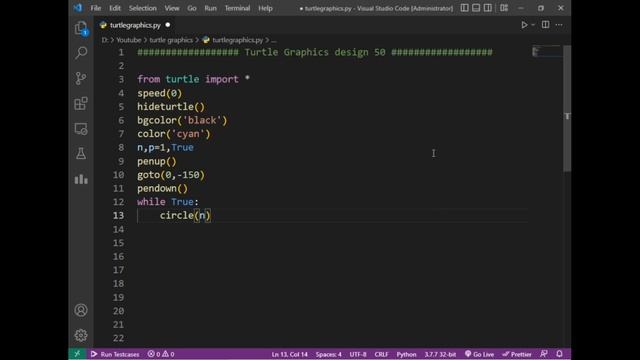Select the turtlegraphics.py editor tab
Screen dimensions: 640x360
(x=135, y=25)
